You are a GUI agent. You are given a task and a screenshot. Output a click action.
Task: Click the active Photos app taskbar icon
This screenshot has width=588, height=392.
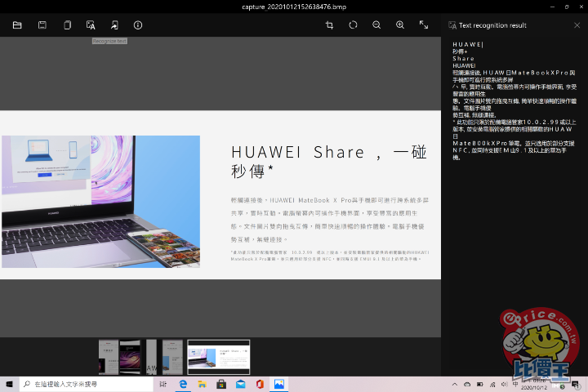[x=279, y=384]
